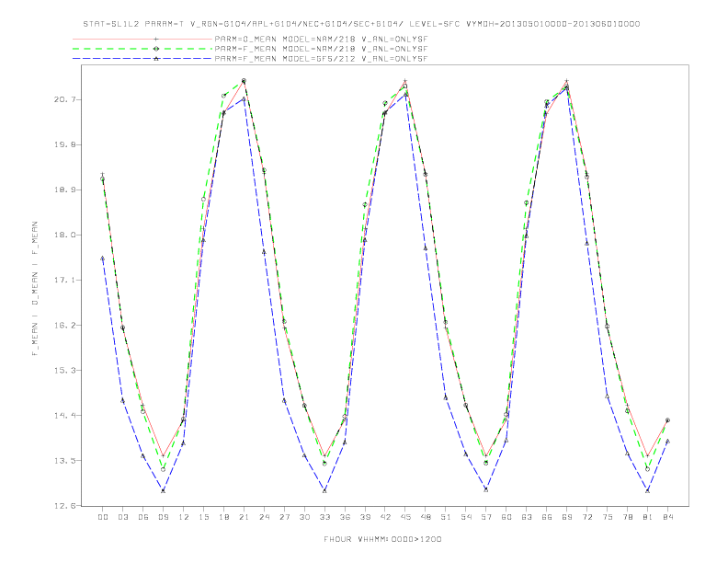Click x-axis tick label 75

click(608, 517)
